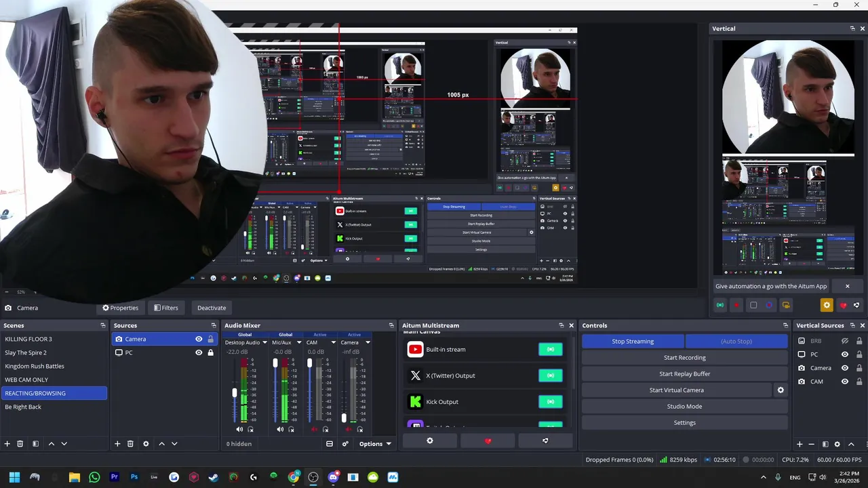The width and height of the screenshot is (868, 488).
Task: Open Vertical Sources gear properties icon
Action: (837, 444)
